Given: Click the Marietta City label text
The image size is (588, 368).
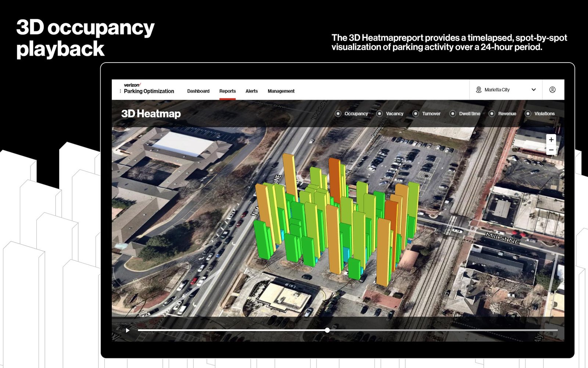Looking at the screenshot, I should click(x=497, y=90).
